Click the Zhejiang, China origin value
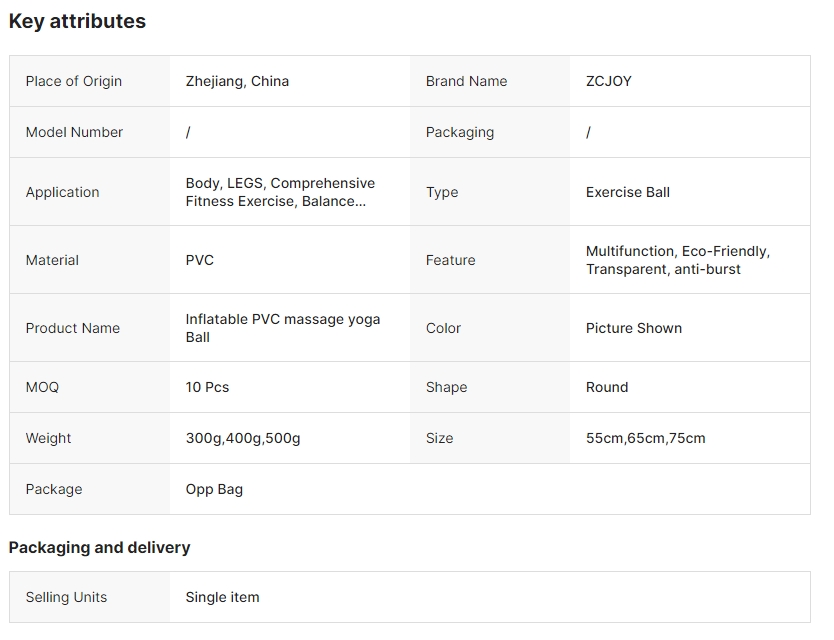The width and height of the screenshot is (834, 640). coord(237,81)
